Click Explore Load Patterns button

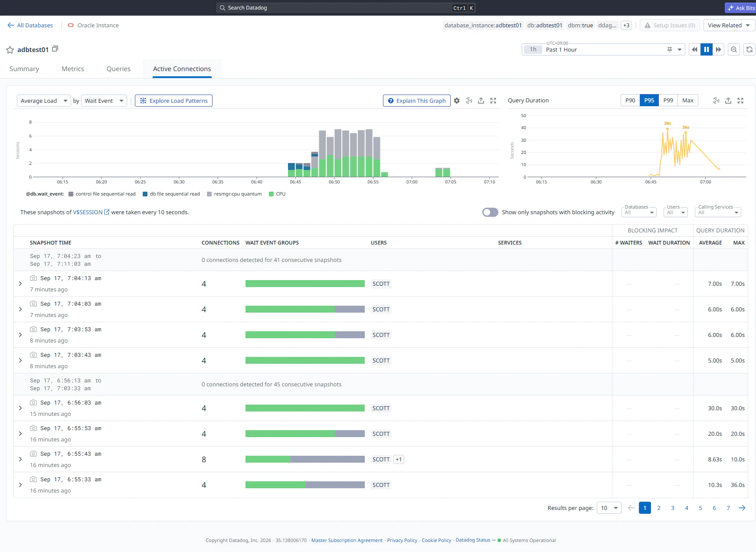[x=173, y=101]
